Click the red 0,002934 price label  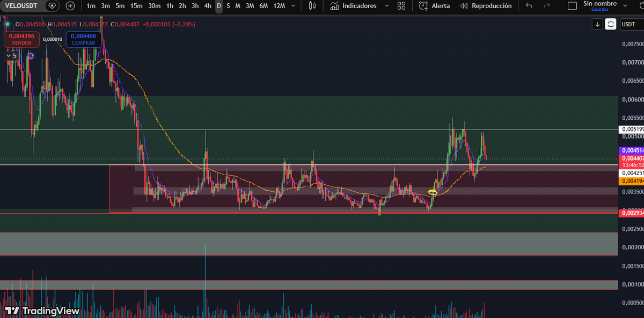coord(631,213)
